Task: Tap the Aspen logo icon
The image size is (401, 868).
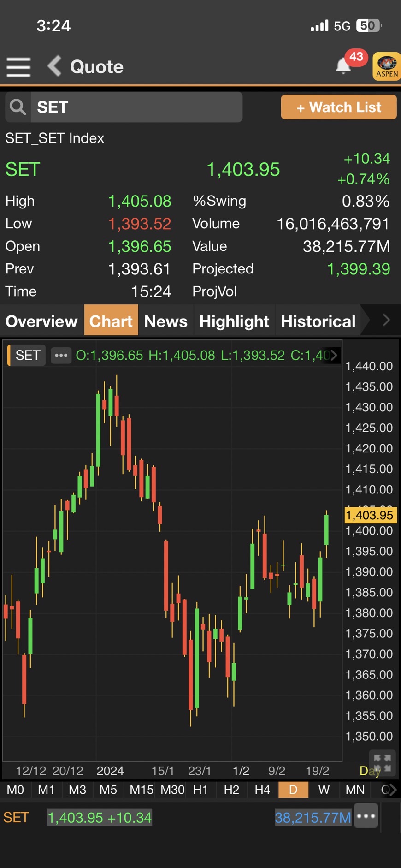Action: [386, 67]
